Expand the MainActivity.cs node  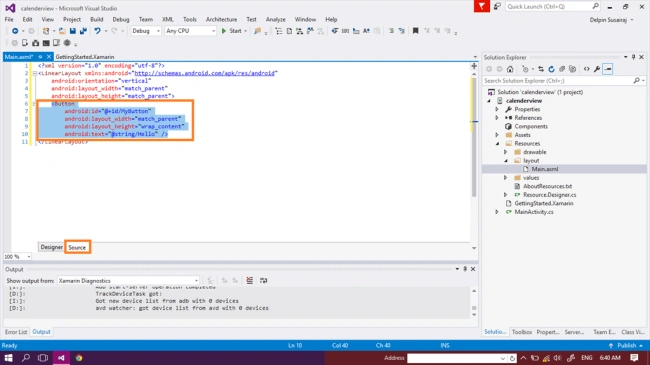click(497, 212)
